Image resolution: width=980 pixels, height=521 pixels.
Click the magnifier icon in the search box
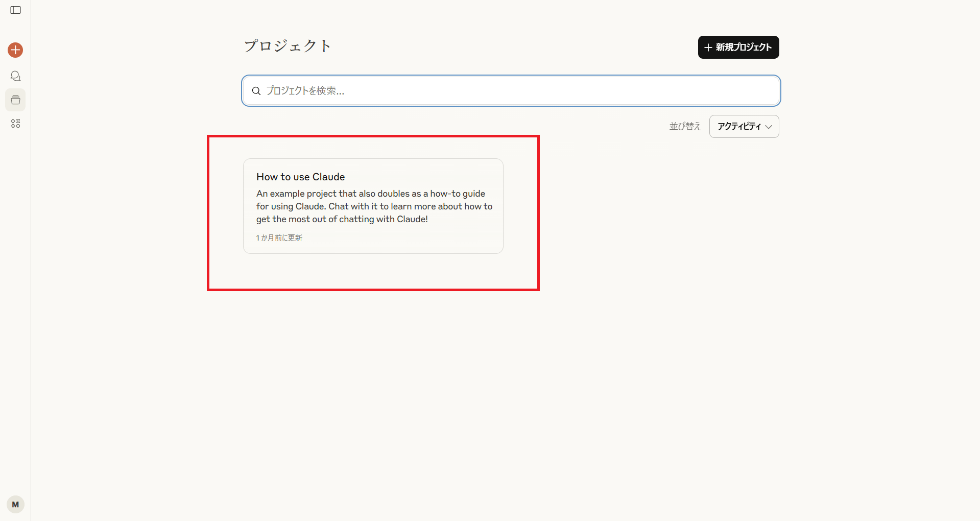256,91
